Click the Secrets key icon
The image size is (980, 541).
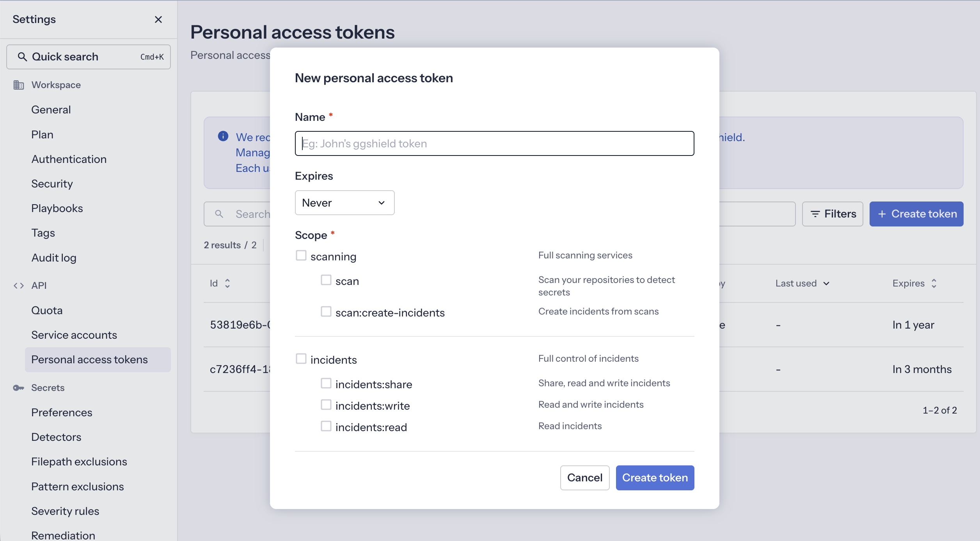pyautogui.click(x=19, y=388)
